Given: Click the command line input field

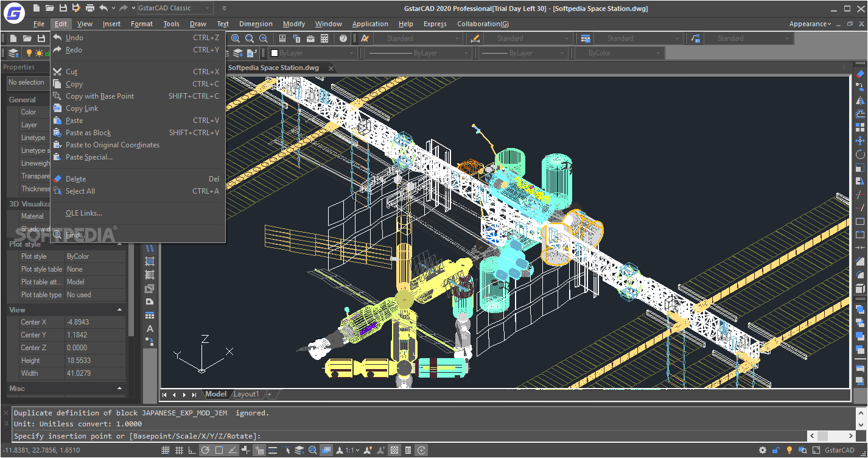Looking at the screenshot, I should click(x=410, y=436).
